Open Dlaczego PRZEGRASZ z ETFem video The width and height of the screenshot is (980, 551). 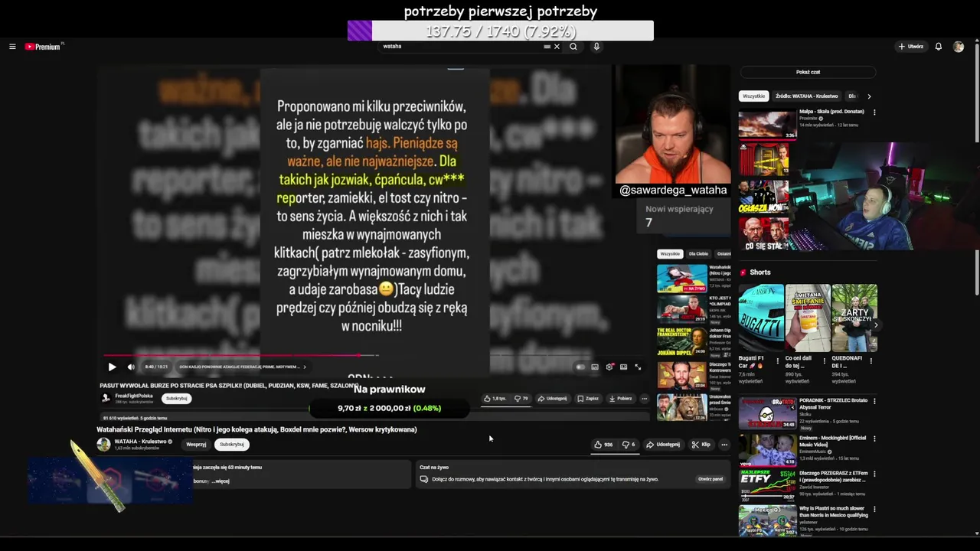click(768, 485)
